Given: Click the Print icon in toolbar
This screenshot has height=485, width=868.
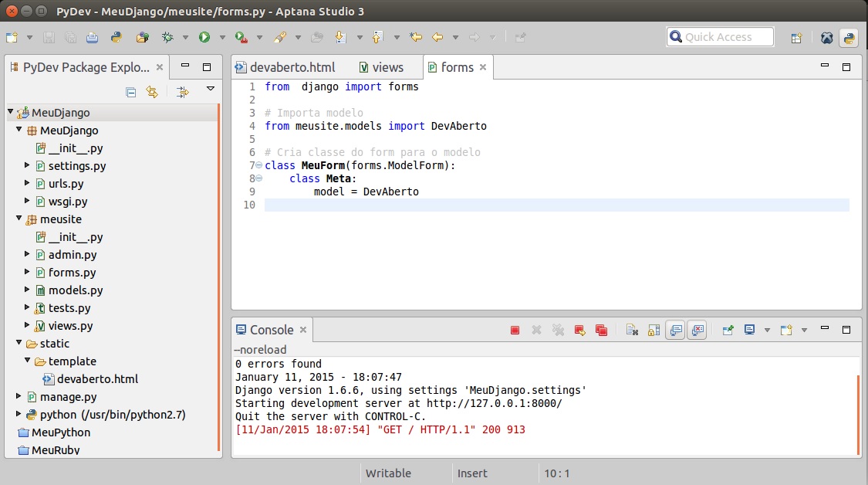Looking at the screenshot, I should (x=92, y=37).
